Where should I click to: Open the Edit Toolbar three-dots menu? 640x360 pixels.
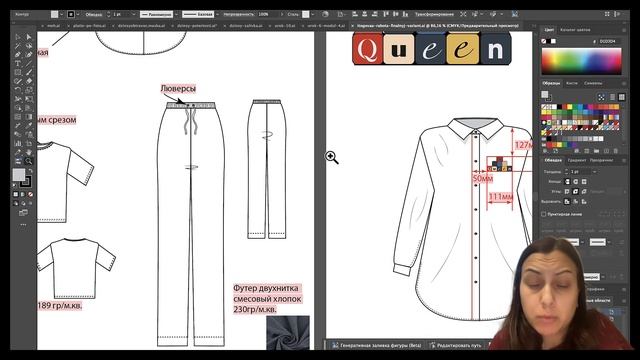(x=23, y=224)
